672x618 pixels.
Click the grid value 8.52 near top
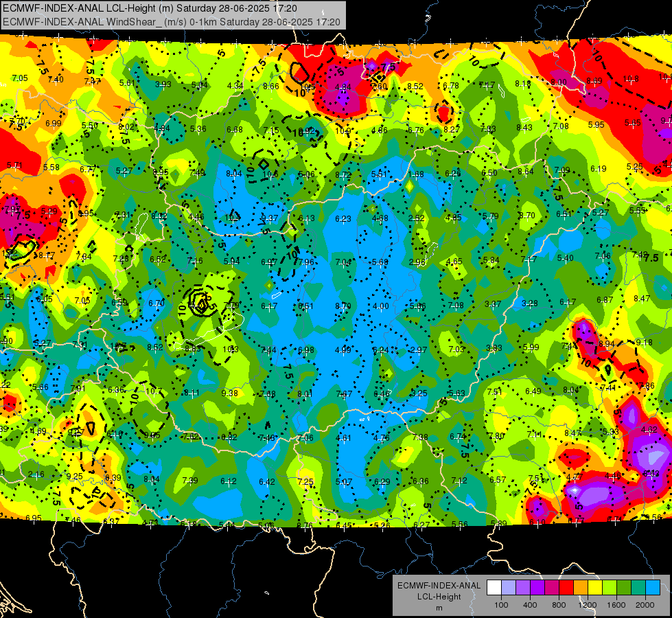click(x=415, y=87)
